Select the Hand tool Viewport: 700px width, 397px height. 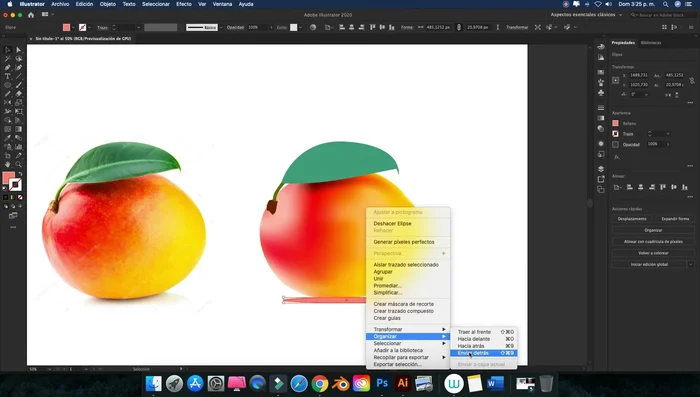tap(8, 164)
